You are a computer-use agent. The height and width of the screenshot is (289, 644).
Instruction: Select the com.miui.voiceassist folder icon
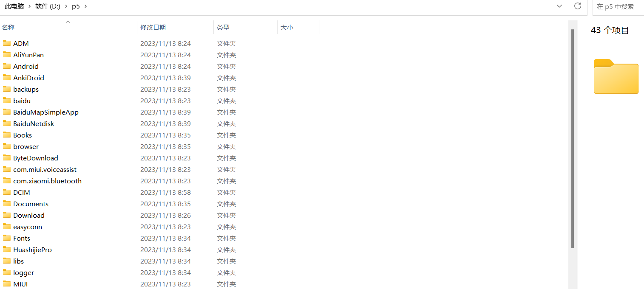tap(6, 169)
